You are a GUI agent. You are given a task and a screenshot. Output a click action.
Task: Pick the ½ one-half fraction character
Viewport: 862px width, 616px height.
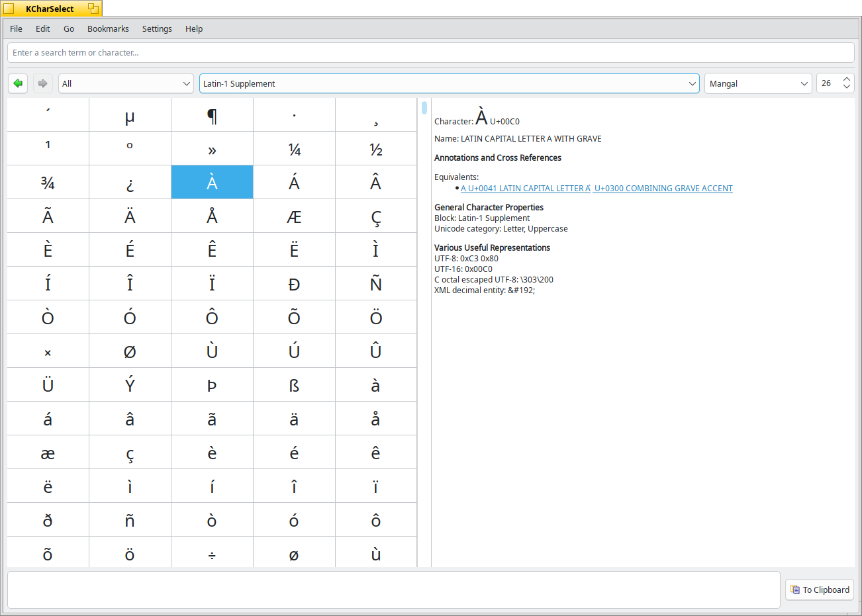(x=376, y=149)
